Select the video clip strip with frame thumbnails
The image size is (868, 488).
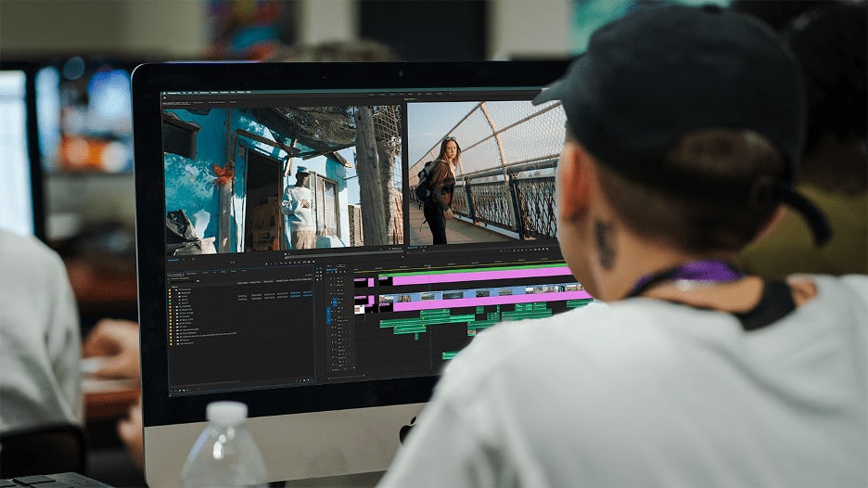480,293
